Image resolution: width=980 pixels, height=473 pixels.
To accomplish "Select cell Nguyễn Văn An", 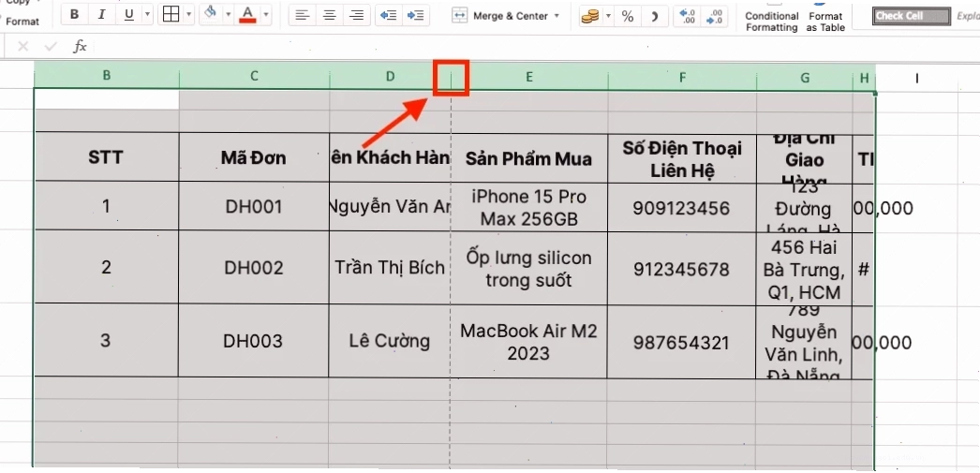I will tap(390, 207).
